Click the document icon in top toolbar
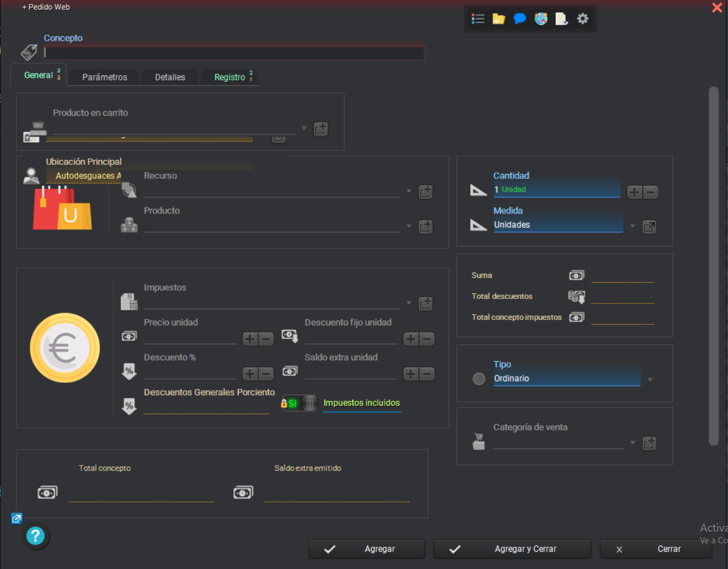The height and width of the screenshot is (569, 728). click(x=561, y=19)
